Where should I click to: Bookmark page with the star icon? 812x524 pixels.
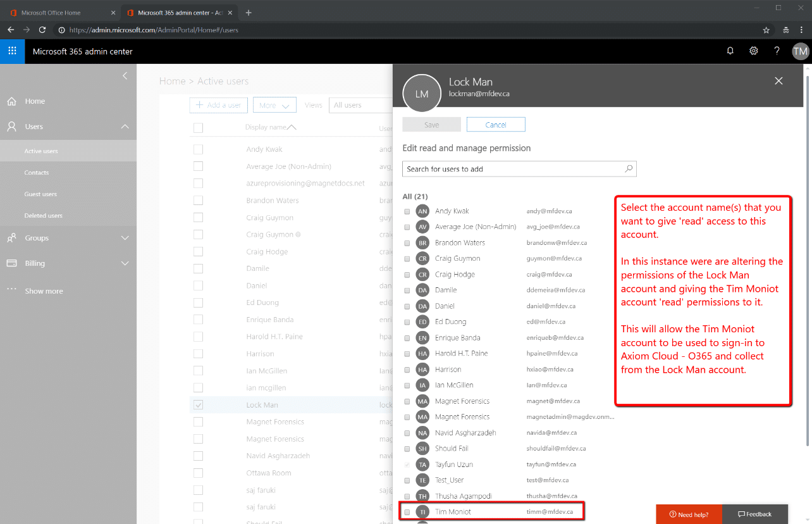pos(766,30)
